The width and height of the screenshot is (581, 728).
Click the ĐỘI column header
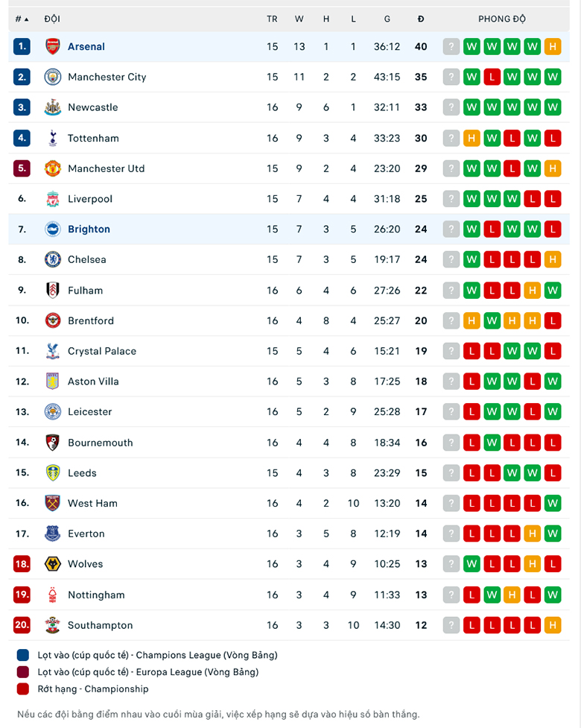coord(52,19)
